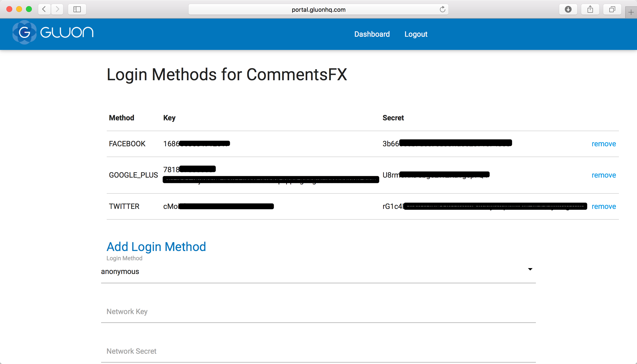
Task: Remove the FACEBOOK login method
Action: pyautogui.click(x=603, y=144)
